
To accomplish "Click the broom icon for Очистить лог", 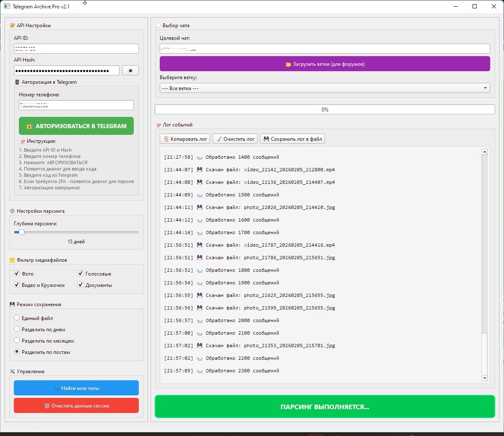I will 219,139.
